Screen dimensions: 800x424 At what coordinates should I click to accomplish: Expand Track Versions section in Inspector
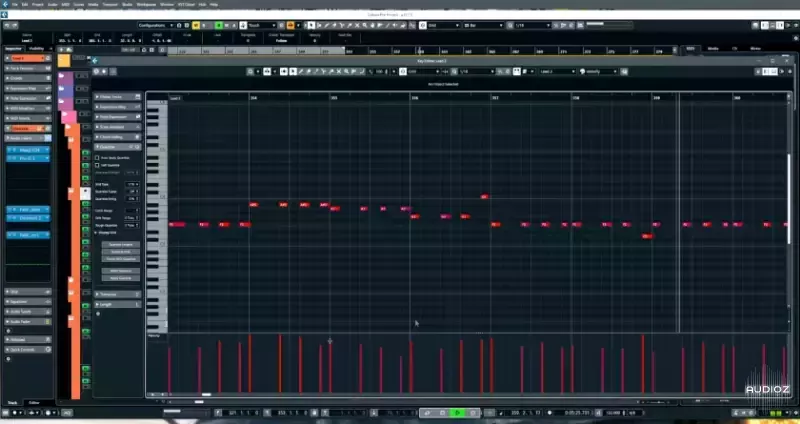[x=28, y=68]
